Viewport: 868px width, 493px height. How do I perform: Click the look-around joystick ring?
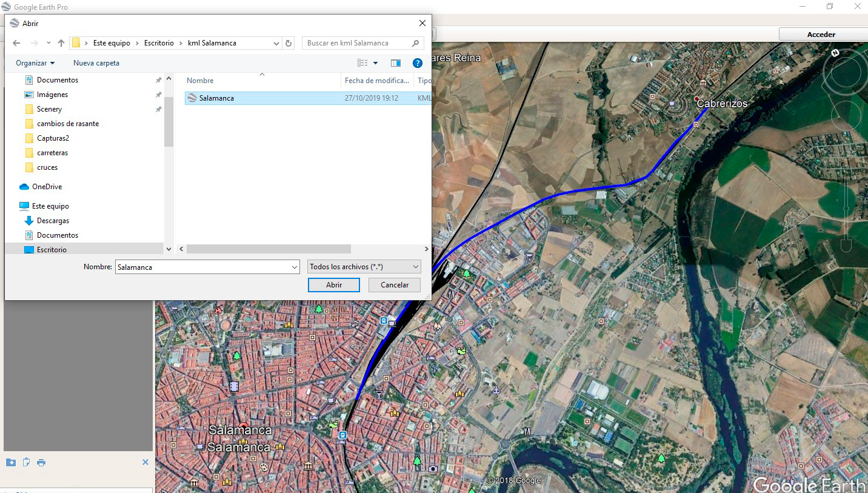tap(847, 72)
